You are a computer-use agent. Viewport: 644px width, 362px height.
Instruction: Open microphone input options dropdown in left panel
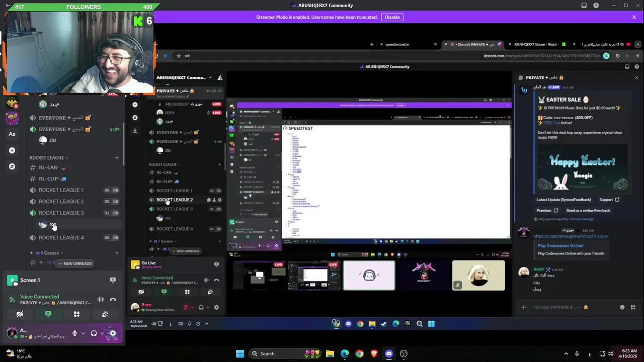83,333
